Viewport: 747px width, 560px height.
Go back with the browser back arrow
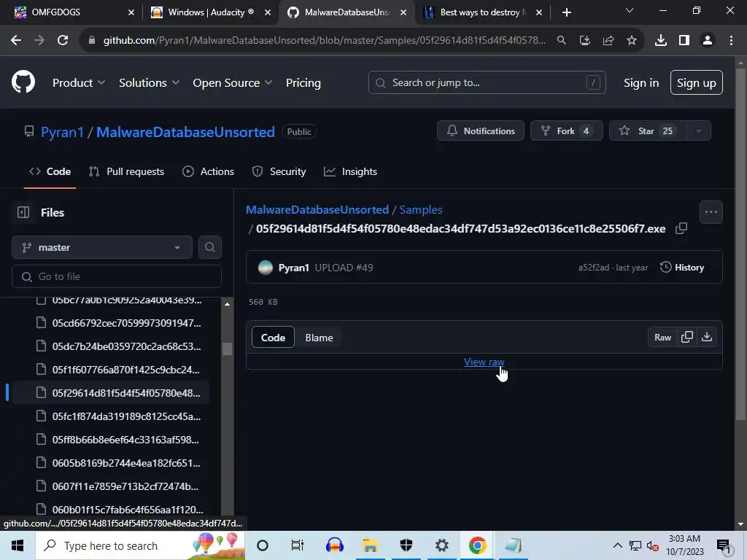point(16,41)
